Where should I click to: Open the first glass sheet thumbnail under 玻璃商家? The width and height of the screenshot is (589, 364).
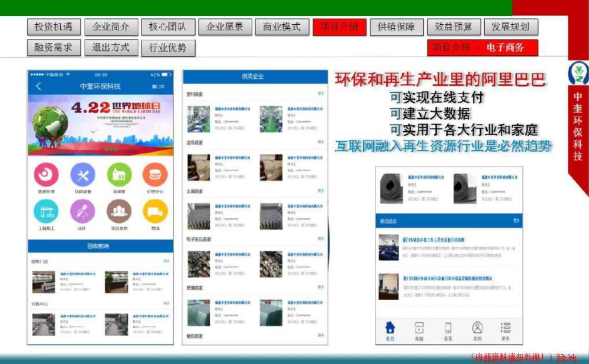coord(199,312)
